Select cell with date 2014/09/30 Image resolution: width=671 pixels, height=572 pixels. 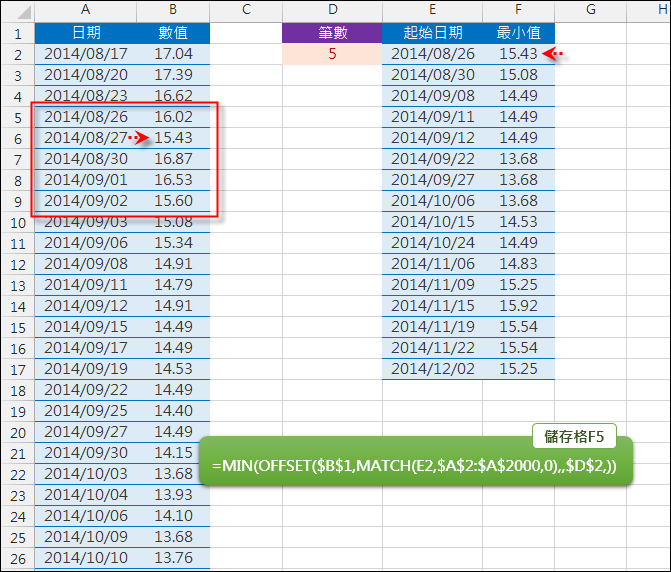click(86, 453)
